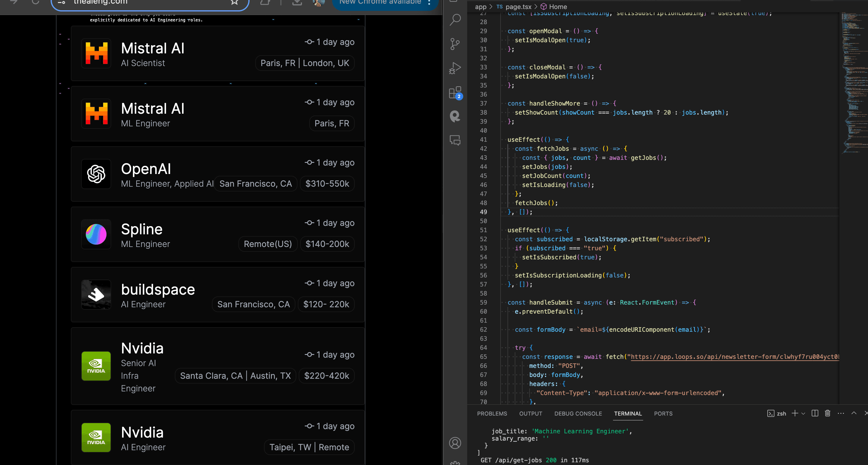Open the loops.so URL link in code
The width and height of the screenshot is (868, 465).
pyautogui.click(x=734, y=357)
